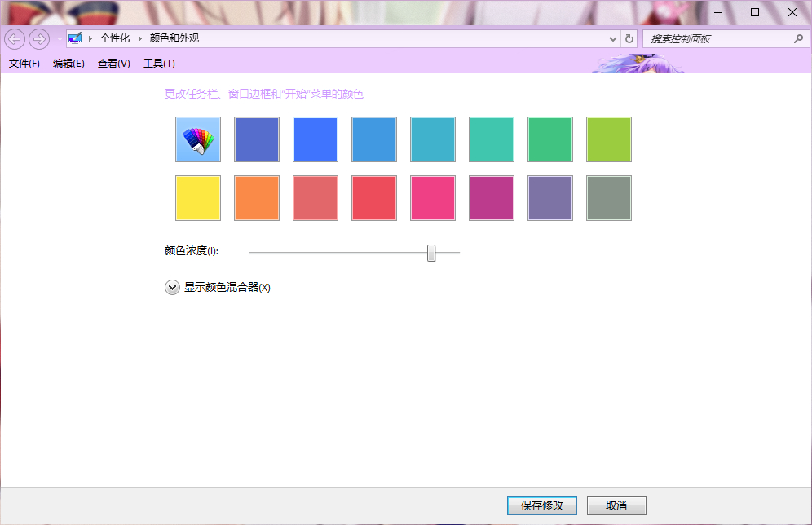This screenshot has height=525, width=812.
Task: Refresh the page with refresh icon
Action: pyautogui.click(x=629, y=39)
